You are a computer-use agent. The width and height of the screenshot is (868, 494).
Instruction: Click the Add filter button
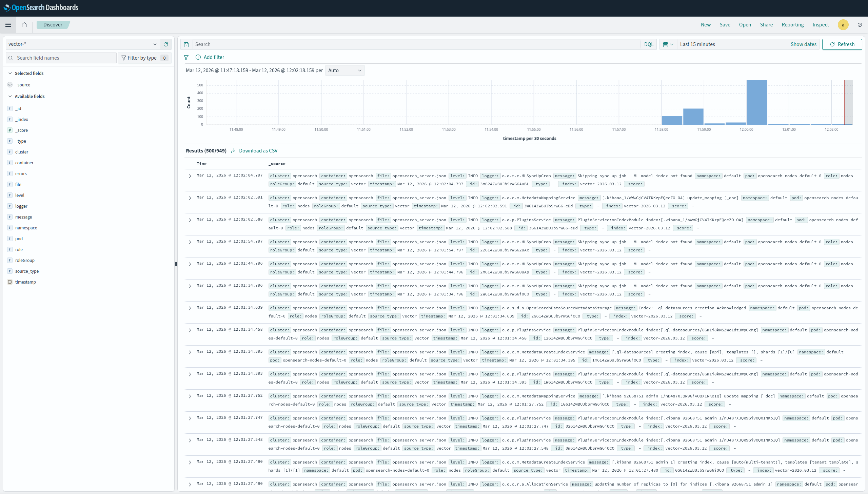[210, 57]
